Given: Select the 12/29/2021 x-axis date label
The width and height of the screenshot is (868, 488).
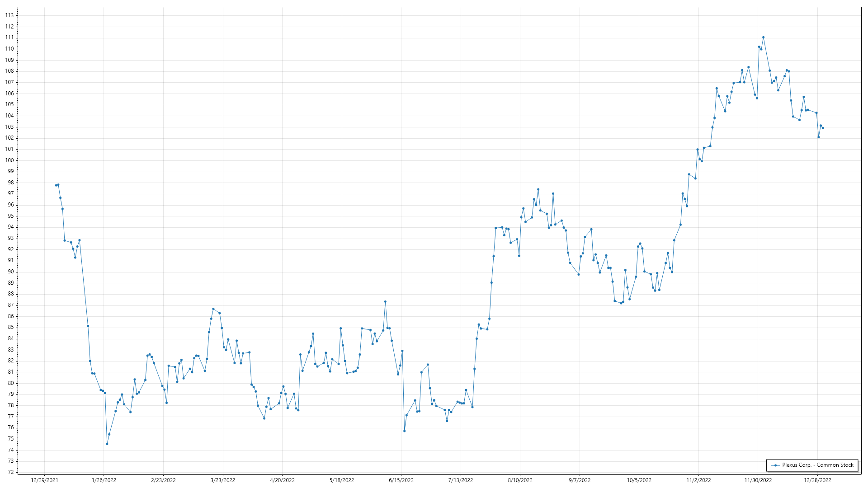Looking at the screenshot, I should pyautogui.click(x=44, y=480).
